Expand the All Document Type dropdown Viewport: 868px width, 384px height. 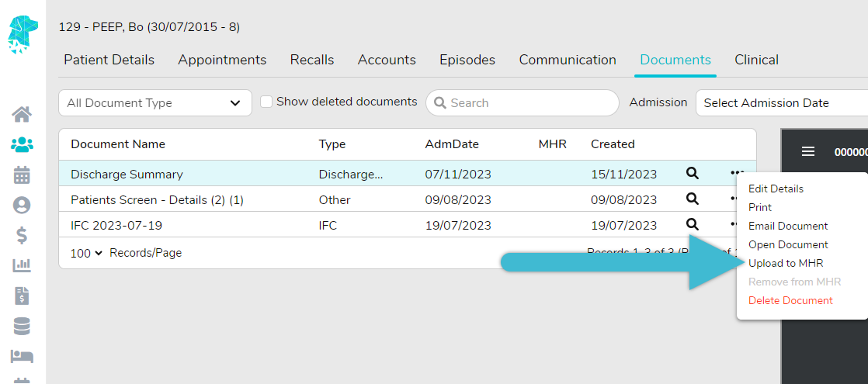[155, 103]
